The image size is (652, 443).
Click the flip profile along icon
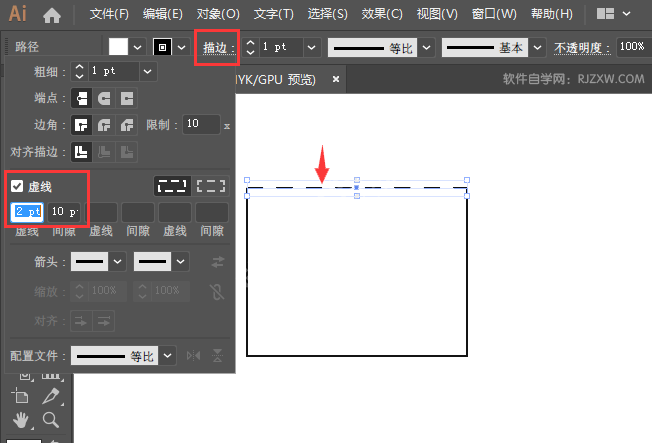click(194, 356)
